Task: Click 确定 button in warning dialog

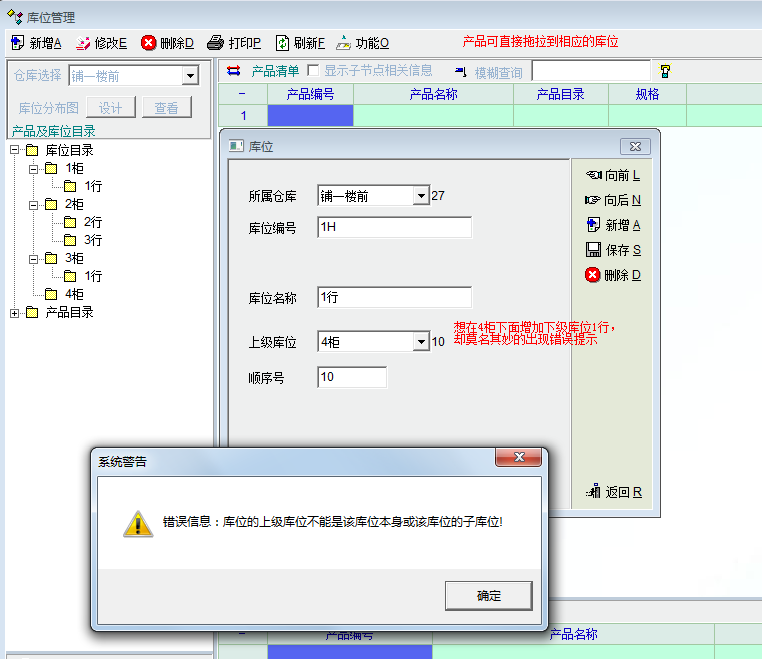Action: 489,596
